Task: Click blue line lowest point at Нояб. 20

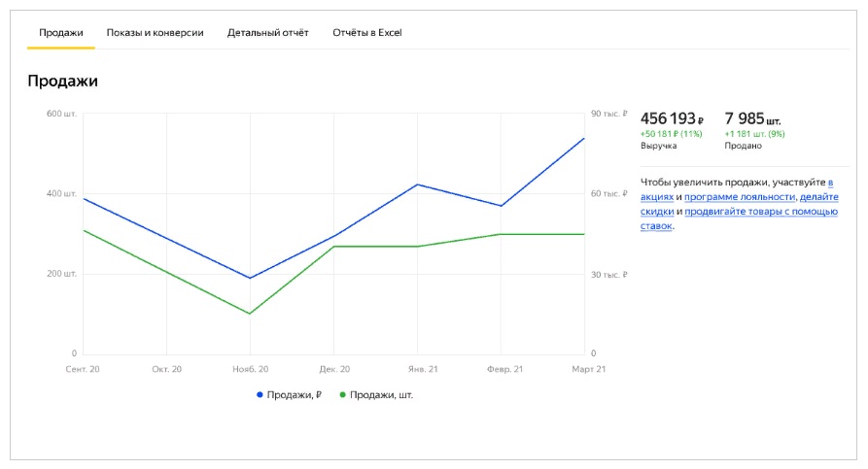Action: 250,279
